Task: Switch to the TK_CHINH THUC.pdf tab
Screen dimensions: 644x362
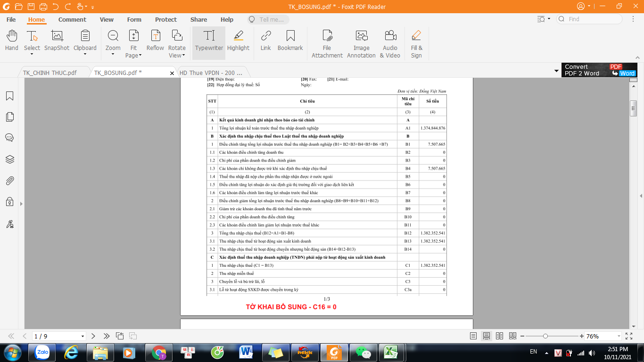Action: [50, 73]
